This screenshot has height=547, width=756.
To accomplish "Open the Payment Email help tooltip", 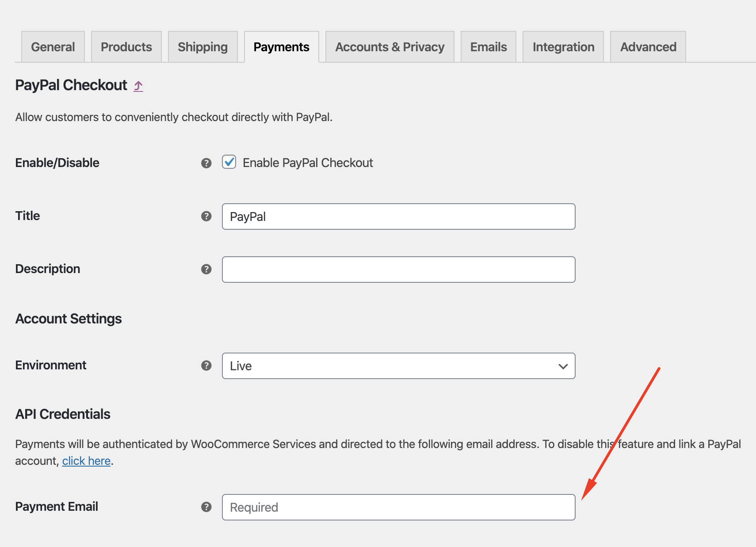I will click(206, 507).
